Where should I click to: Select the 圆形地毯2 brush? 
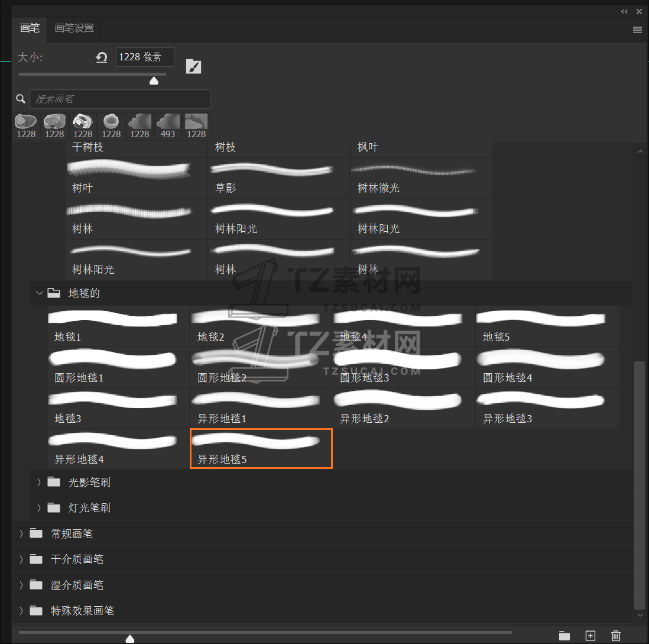(x=261, y=367)
